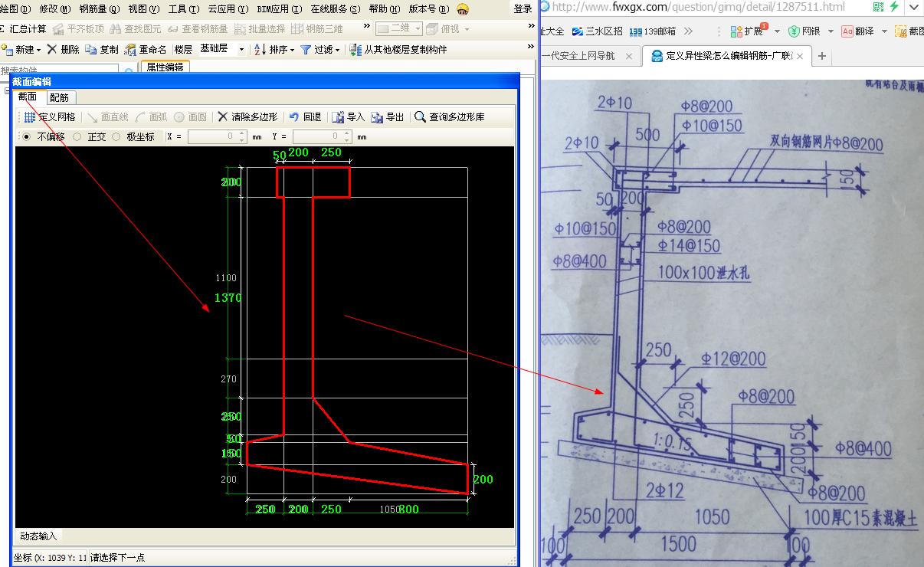Open the BIM应用(I) menu

click(x=280, y=9)
